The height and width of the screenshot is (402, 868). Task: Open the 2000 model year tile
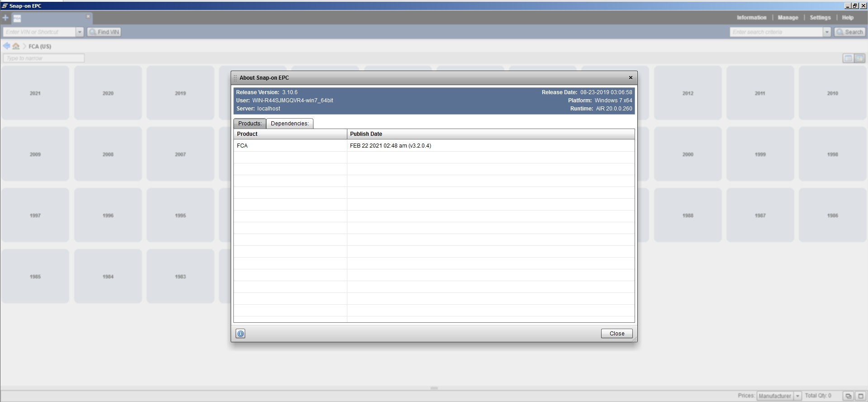(688, 154)
